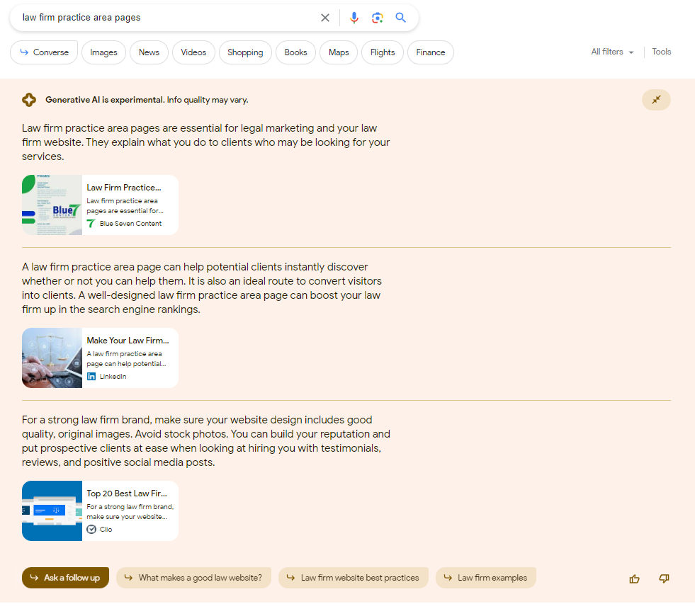
Task: Expand the All filters dropdown
Action: coord(612,52)
